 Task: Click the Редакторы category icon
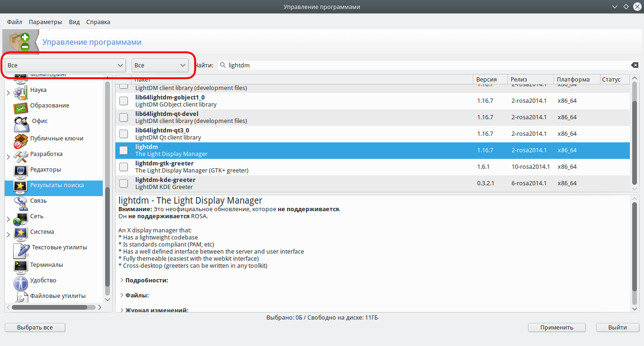(21, 171)
